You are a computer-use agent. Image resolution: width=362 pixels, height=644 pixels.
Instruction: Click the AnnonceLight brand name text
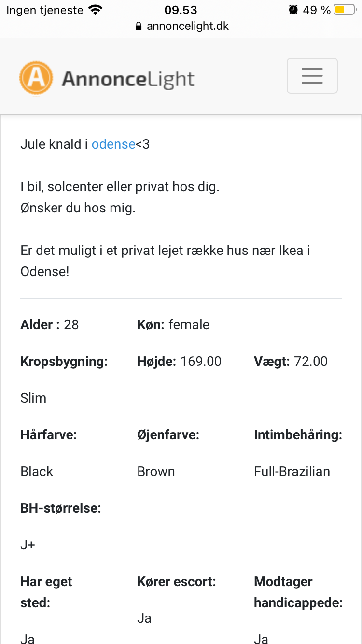[x=128, y=79]
